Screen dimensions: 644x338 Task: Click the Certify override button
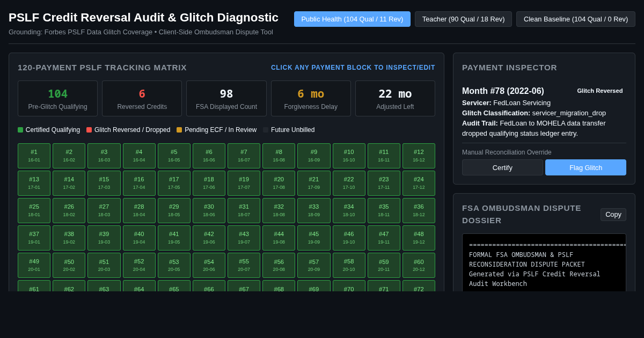pos(502,167)
